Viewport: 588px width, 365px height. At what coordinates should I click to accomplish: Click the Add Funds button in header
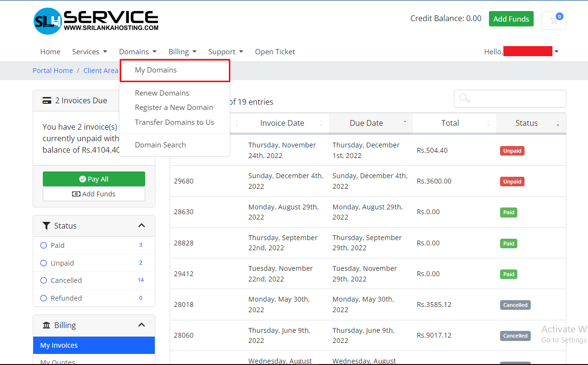(x=511, y=19)
